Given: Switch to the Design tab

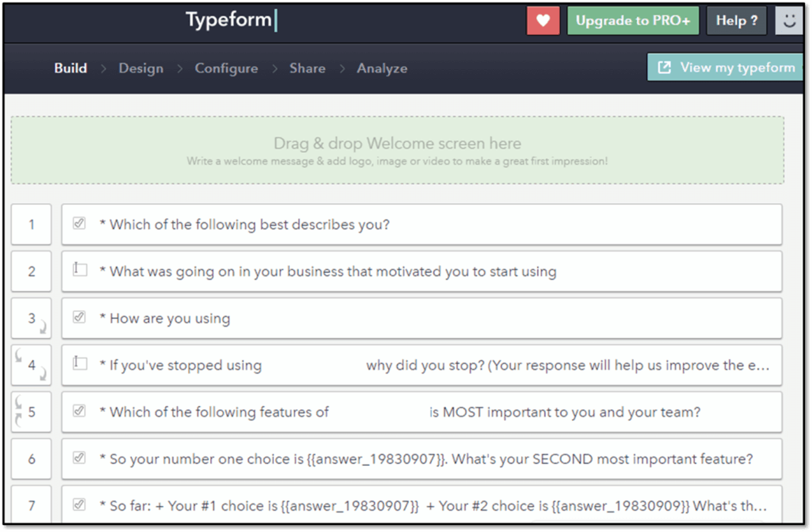Looking at the screenshot, I should pos(141,68).
